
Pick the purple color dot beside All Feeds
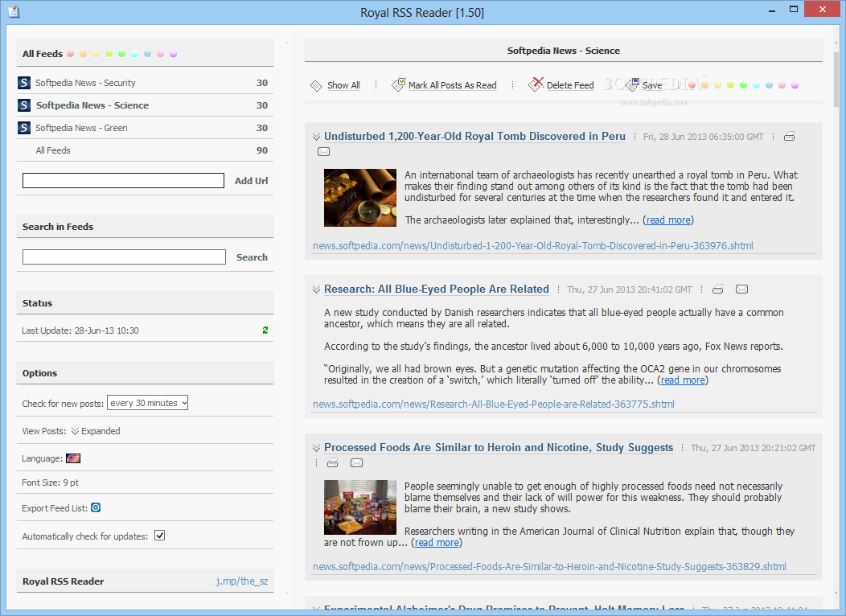(173, 54)
